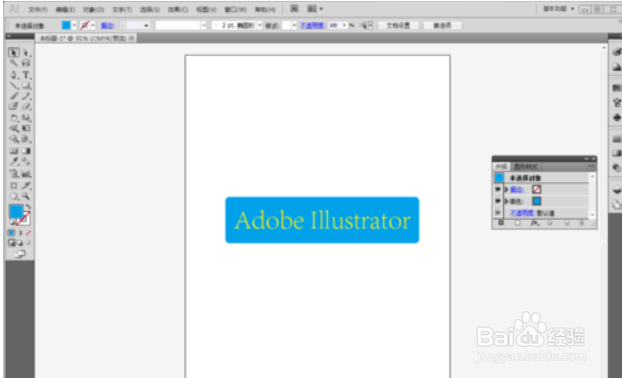Image resolution: width=622 pixels, height=378 pixels.
Task: Select the Zoom magnifier tool
Action: (26, 196)
